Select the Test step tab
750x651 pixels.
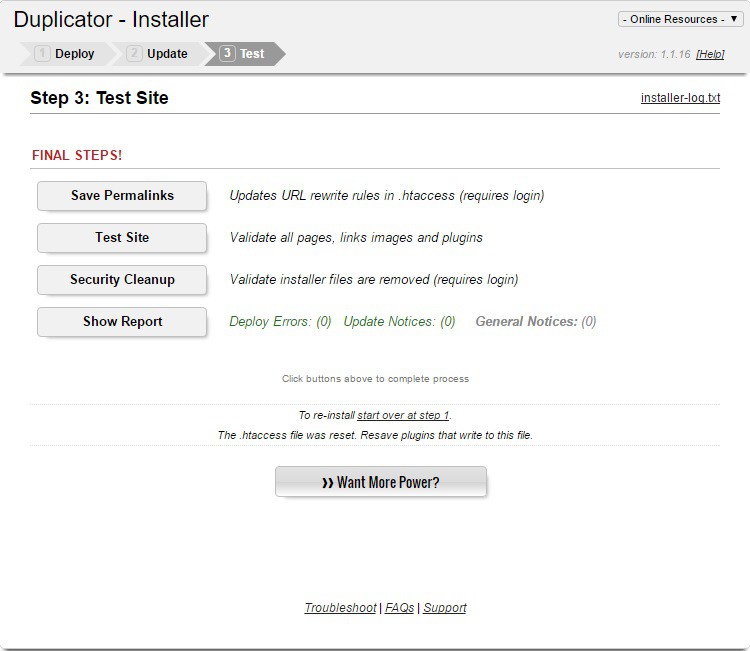click(x=245, y=54)
